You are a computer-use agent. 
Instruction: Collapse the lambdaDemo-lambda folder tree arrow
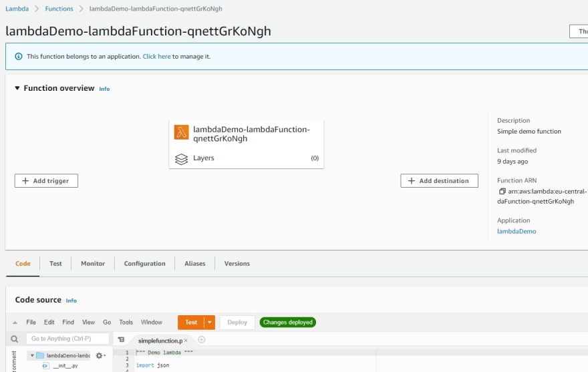click(32, 355)
